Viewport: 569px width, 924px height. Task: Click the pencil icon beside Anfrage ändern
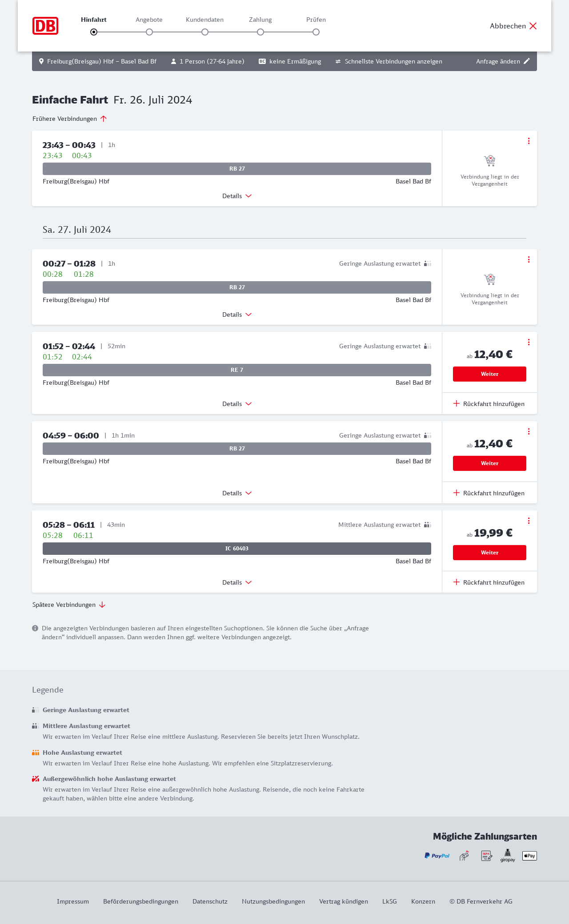pyautogui.click(x=527, y=61)
